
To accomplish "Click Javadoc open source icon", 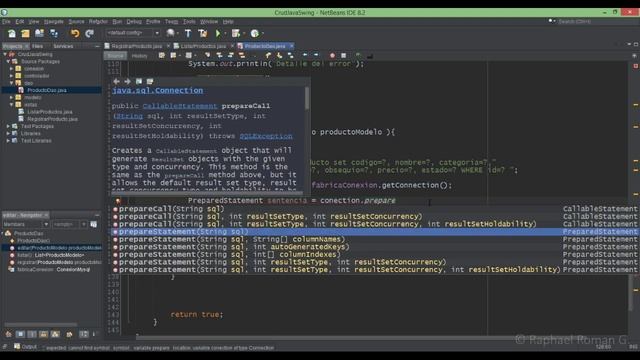I will coord(150,82).
